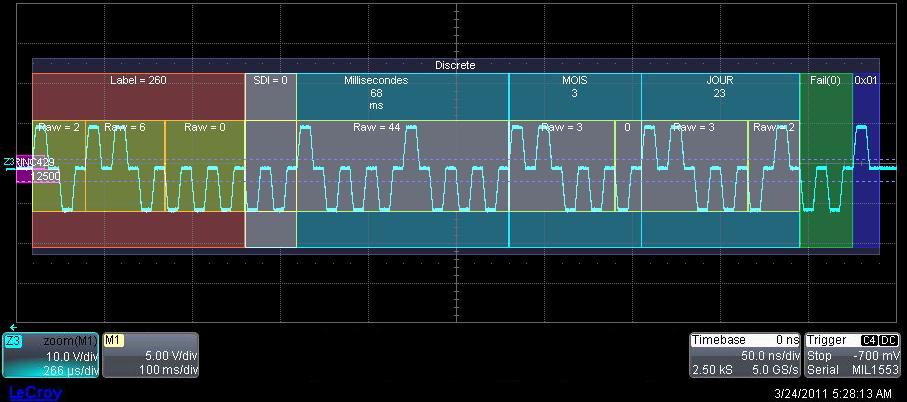Image resolution: width=907 pixels, height=402 pixels.
Task: Select the Z3 trace marker at left edge
Action: point(8,161)
